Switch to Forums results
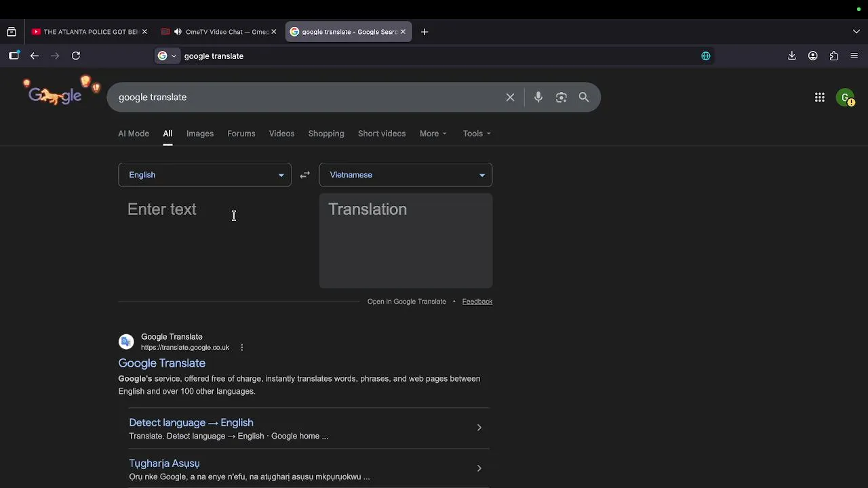 pyautogui.click(x=241, y=134)
